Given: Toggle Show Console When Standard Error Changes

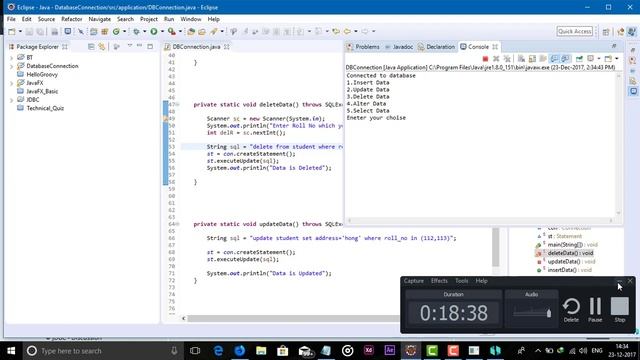Looking at the screenshot, I should (x=565, y=59).
